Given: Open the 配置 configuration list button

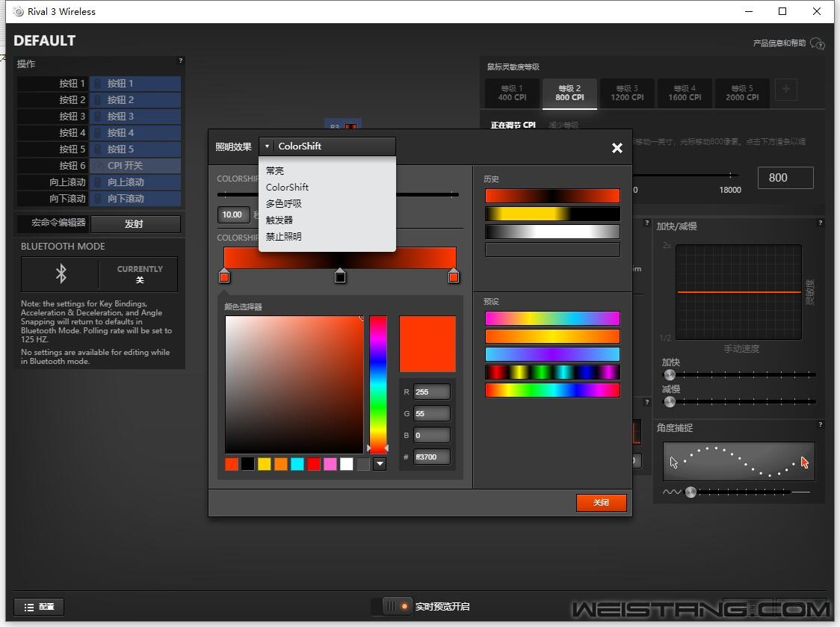Looking at the screenshot, I should 39,607.
